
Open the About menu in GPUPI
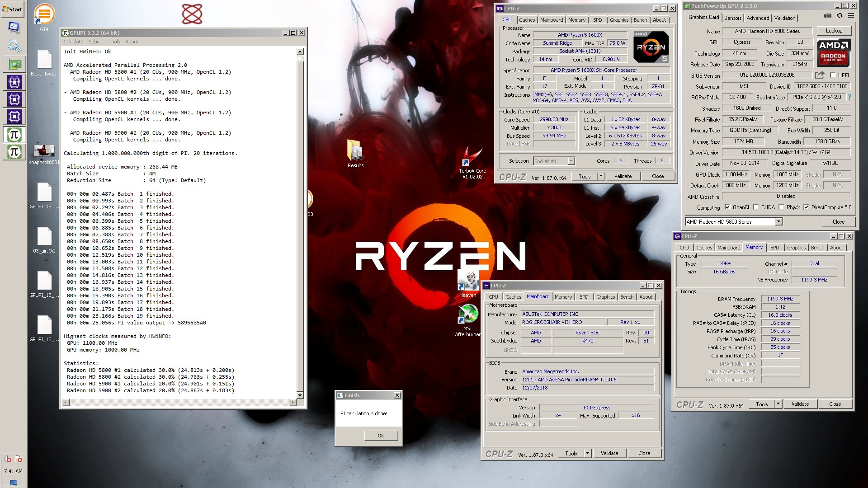132,42
